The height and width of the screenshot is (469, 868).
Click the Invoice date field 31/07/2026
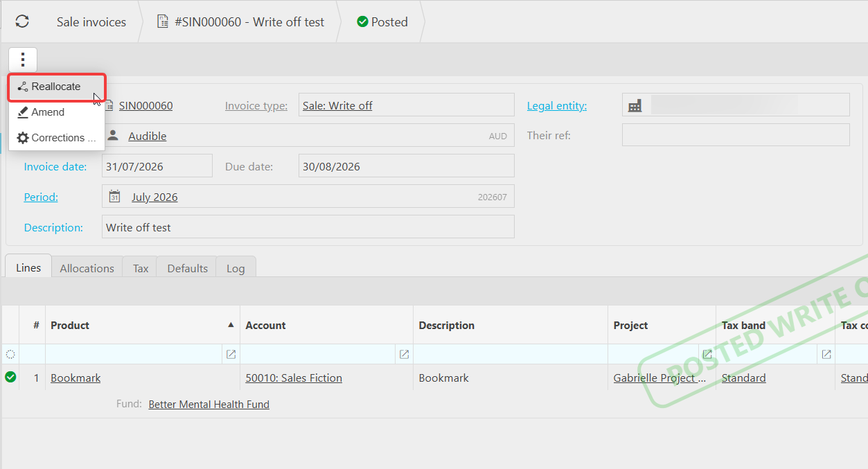click(x=157, y=166)
